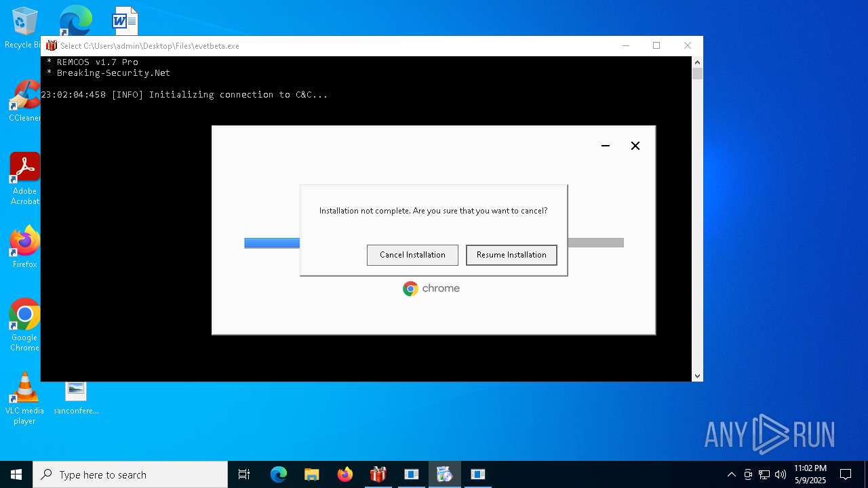Screen dimensions: 868x488
Task: Select the Word document desktop icon
Action: (x=125, y=22)
